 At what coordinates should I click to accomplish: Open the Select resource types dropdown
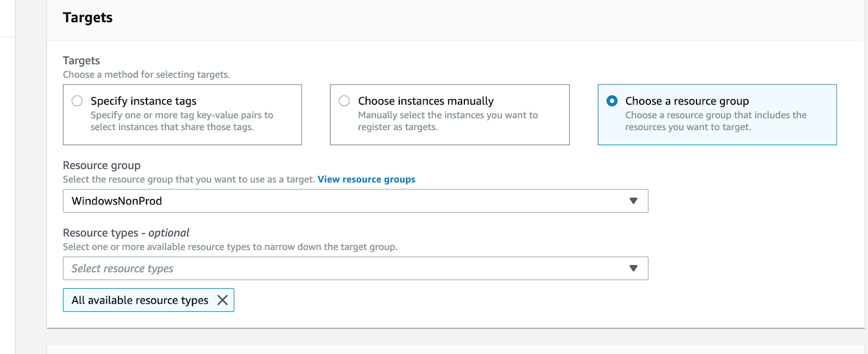coord(347,268)
